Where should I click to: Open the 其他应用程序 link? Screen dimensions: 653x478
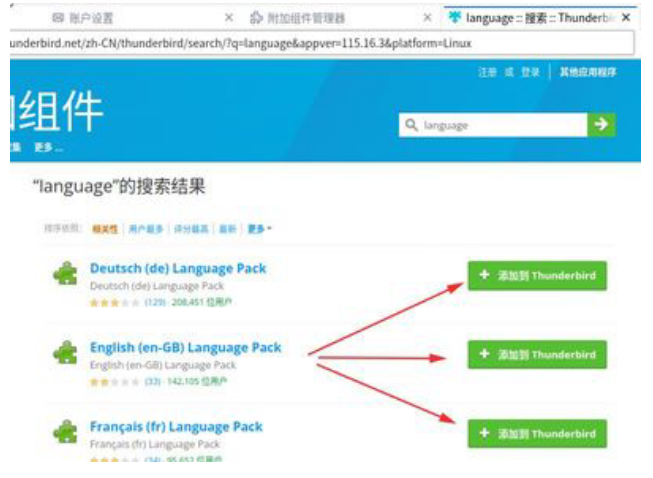tap(588, 72)
